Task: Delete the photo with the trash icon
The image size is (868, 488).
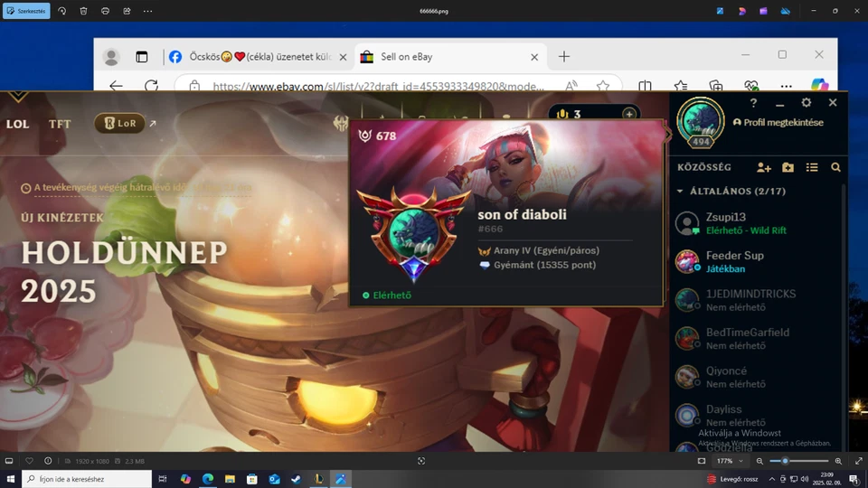Action: pyautogui.click(x=83, y=11)
